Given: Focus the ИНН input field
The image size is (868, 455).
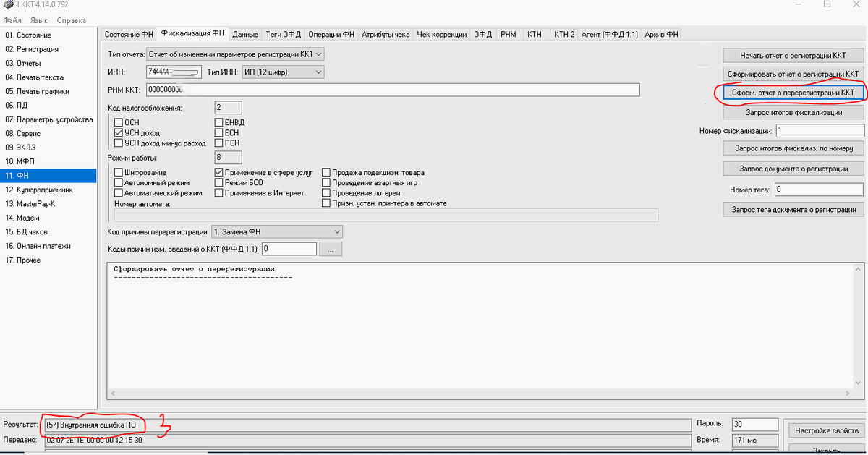Looking at the screenshot, I should click(174, 72).
